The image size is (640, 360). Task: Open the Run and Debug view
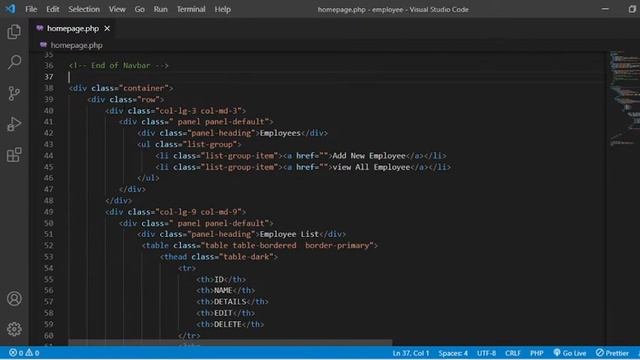click(14, 124)
